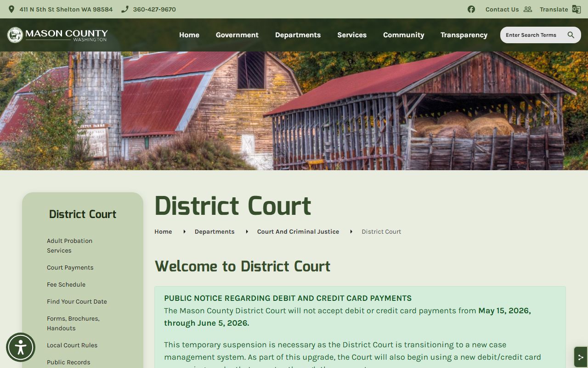Open Court Payments sidebar link
Image resolution: width=588 pixels, height=368 pixels.
tap(70, 267)
